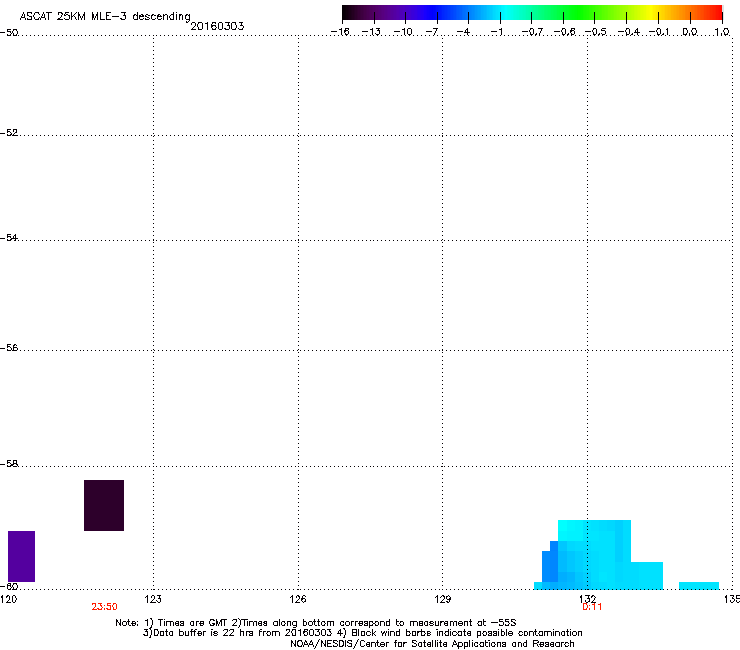Click the large cyan data patch near 132
This screenshot has height=650, width=740.
[598, 555]
